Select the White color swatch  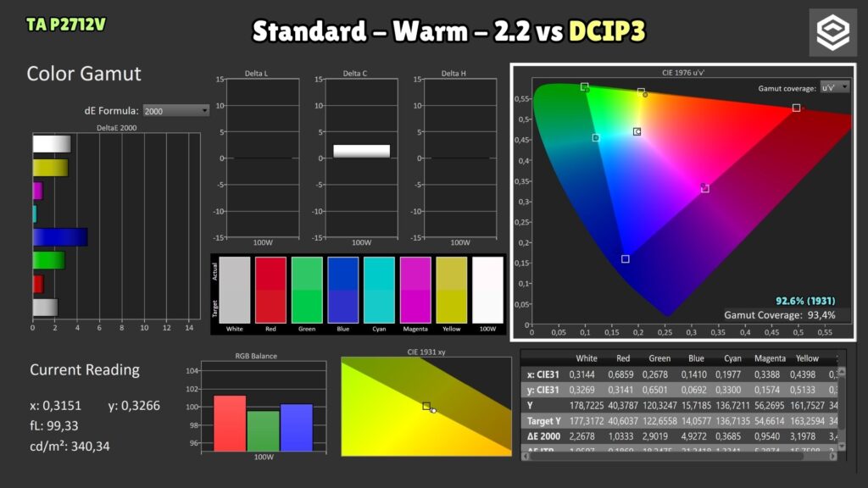(235, 290)
